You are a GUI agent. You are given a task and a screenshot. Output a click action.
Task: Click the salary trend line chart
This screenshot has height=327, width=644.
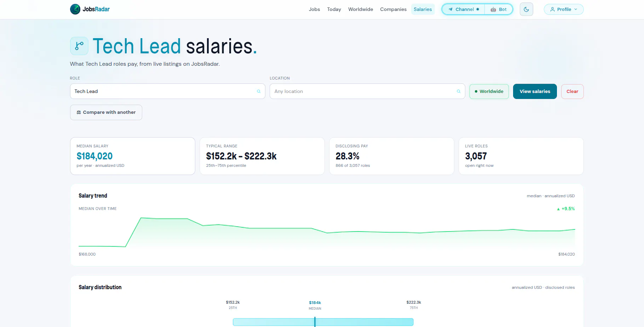[327, 232]
